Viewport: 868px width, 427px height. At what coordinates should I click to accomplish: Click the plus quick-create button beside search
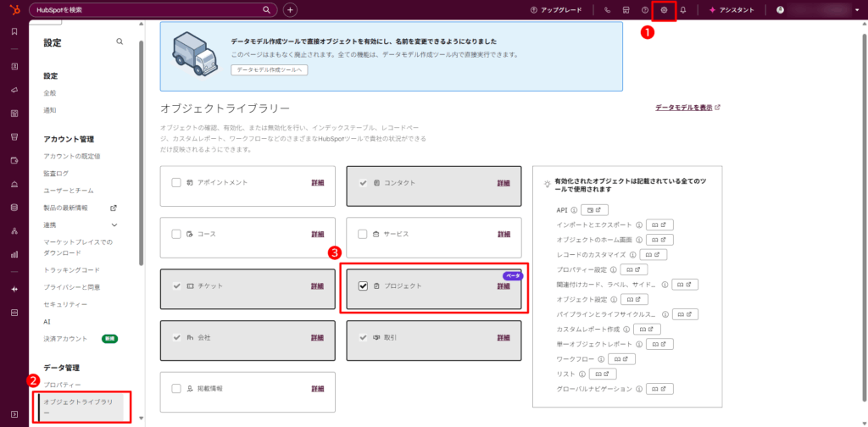290,10
